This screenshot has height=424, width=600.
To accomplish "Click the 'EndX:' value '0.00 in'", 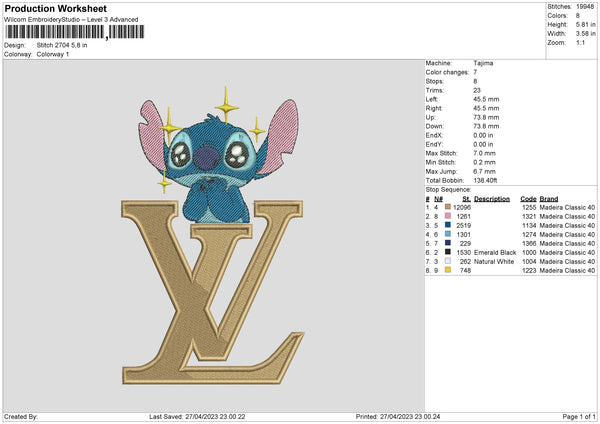I will 483,135.
